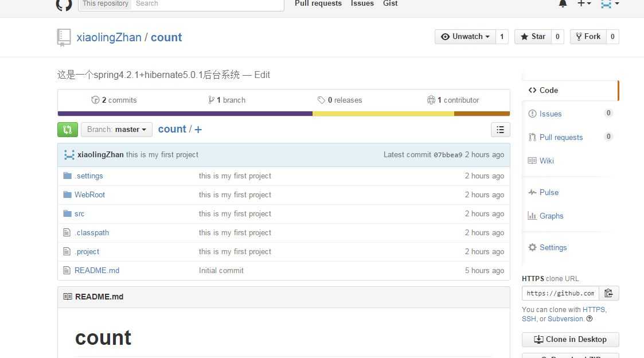Open xiaolingZhan author name in commit bar
Screen dimensions: 644x358
point(100,155)
